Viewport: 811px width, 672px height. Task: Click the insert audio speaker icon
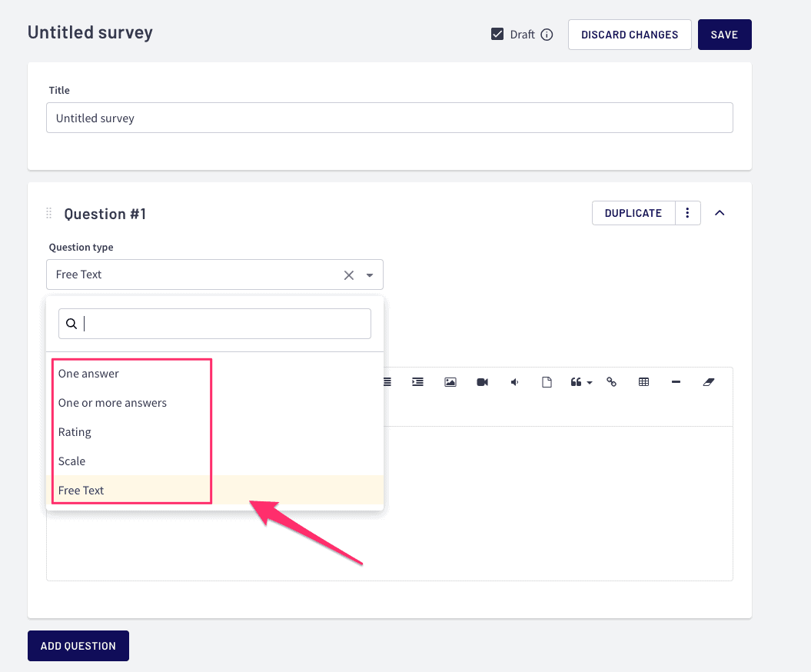(514, 382)
